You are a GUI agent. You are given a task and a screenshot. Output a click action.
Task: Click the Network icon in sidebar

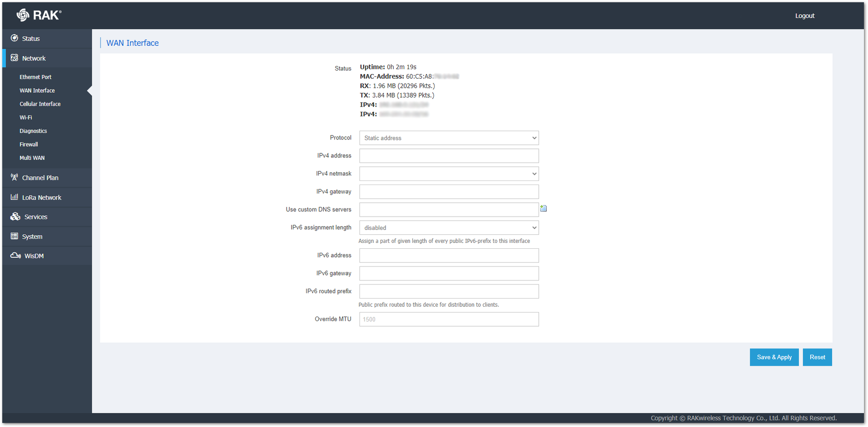click(x=14, y=58)
